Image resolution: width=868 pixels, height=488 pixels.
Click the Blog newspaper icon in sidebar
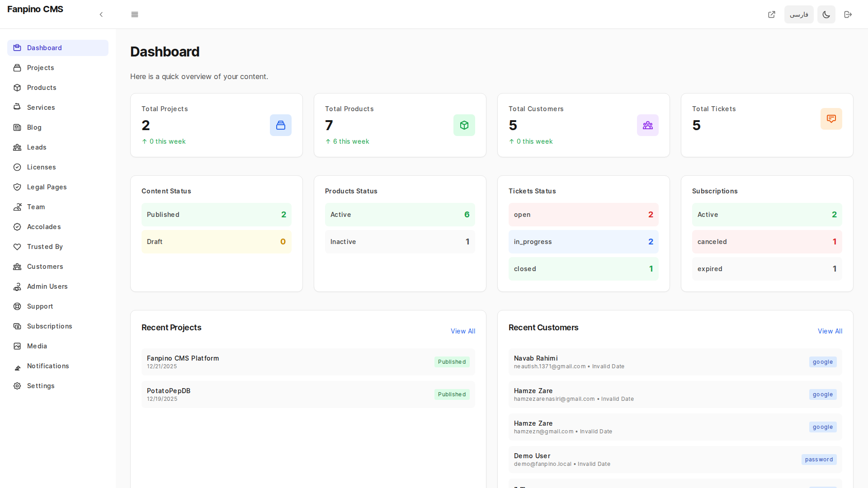pyautogui.click(x=17, y=127)
